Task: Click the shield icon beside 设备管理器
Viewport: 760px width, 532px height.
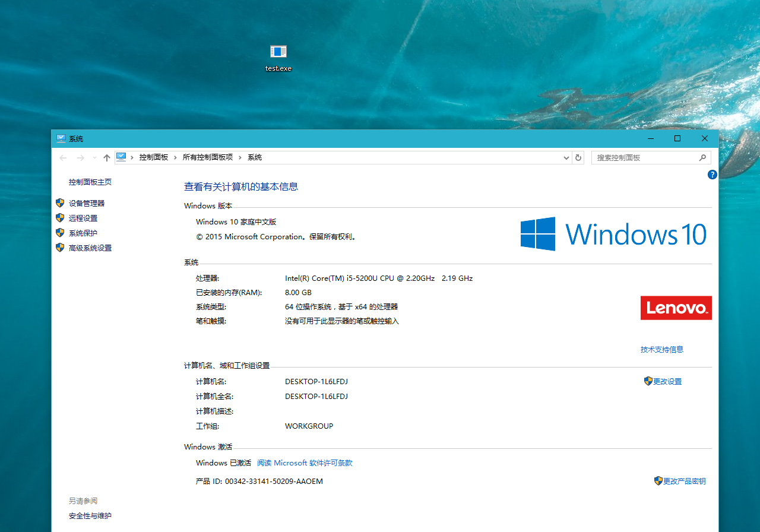Action: click(x=60, y=203)
